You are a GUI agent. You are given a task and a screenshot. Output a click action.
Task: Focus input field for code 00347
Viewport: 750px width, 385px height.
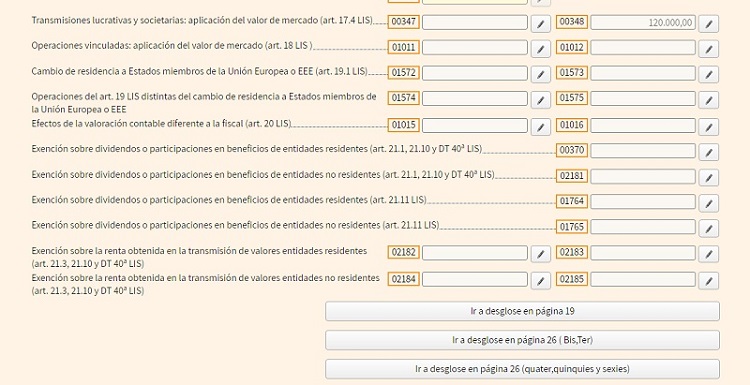point(475,22)
